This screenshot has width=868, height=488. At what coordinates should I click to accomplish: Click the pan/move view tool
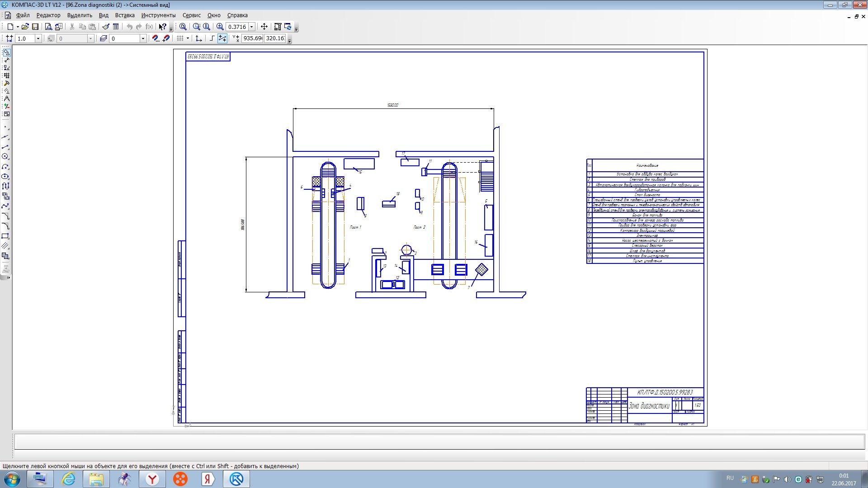(264, 27)
